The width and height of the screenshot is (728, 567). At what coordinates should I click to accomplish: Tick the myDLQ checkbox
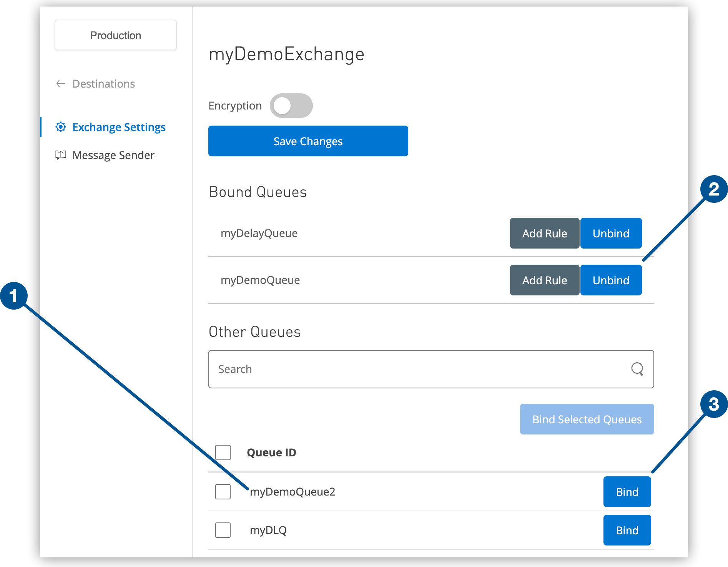click(x=223, y=530)
